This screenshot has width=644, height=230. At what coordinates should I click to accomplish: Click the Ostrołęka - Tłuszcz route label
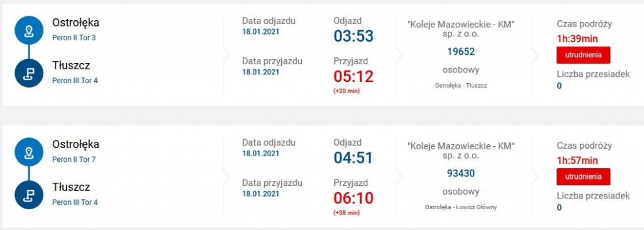[461, 86]
